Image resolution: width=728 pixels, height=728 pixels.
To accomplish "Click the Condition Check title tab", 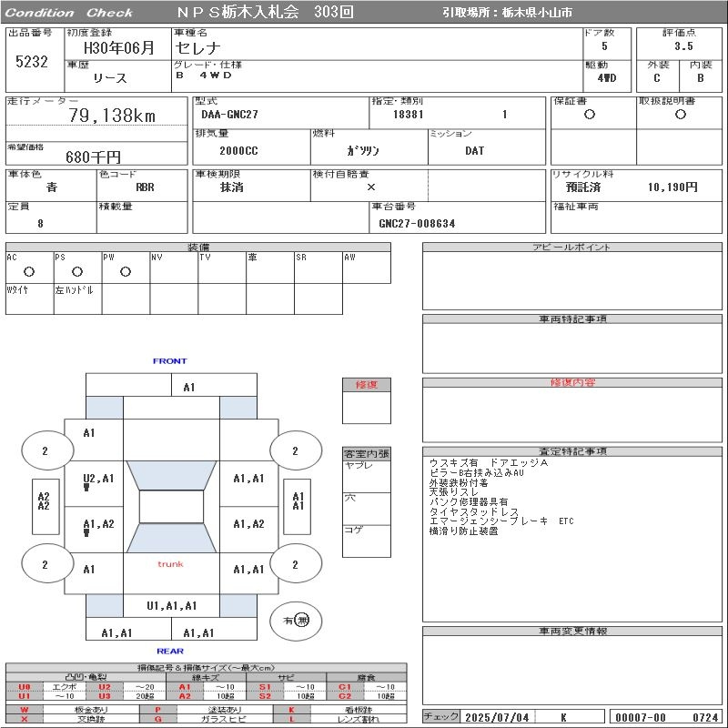I will tap(69, 13).
